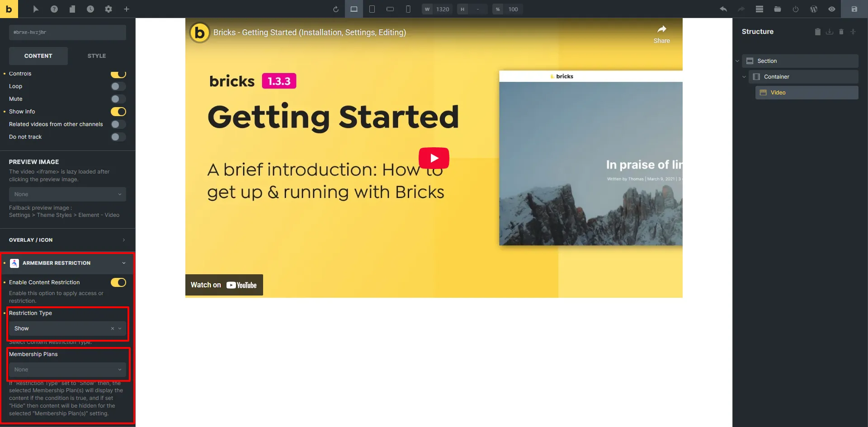Image resolution: width=868 pixels, height=427 pixels.
Task: Open the Membership Plans dropdown
Action: pyautogui.click(x=67, y=370)
